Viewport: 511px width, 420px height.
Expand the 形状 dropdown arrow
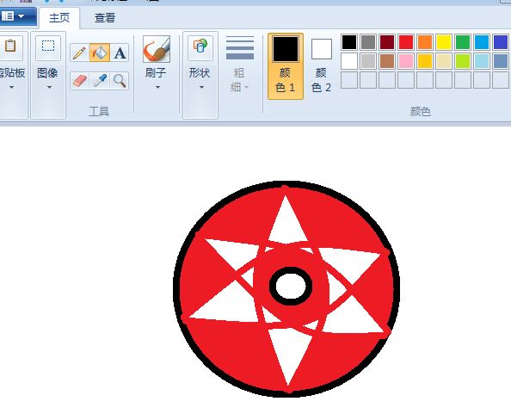201,88
